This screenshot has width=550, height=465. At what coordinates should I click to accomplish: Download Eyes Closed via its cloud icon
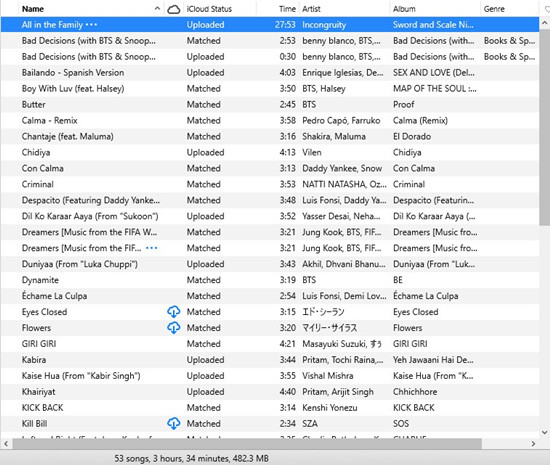click(x=174, y=311)
